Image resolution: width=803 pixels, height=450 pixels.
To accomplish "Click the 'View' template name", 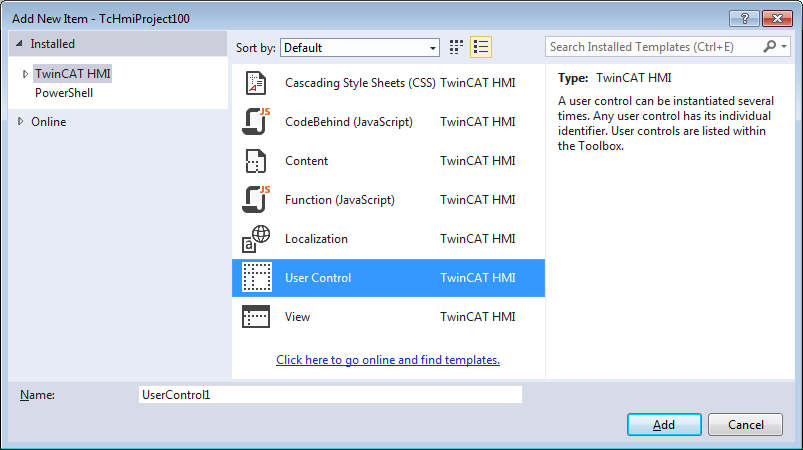I will [297, 317].
